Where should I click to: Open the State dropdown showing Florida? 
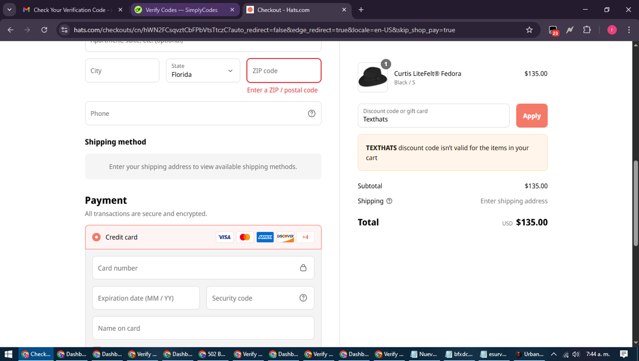203,70
